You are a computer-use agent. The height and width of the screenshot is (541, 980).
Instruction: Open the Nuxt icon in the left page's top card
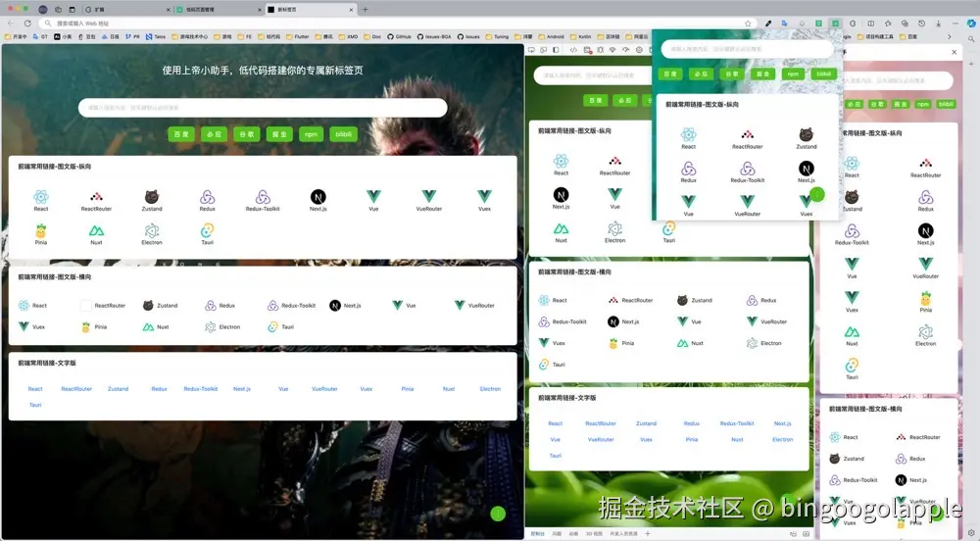point(96,232)
